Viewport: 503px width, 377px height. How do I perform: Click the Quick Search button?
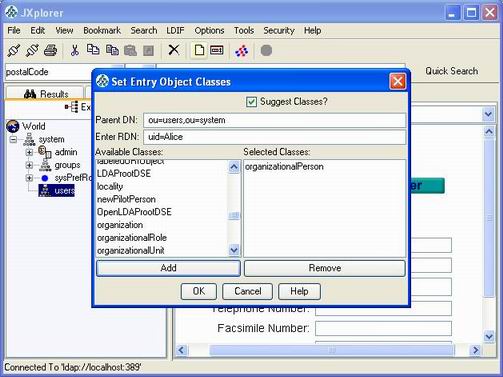point(451,71)
